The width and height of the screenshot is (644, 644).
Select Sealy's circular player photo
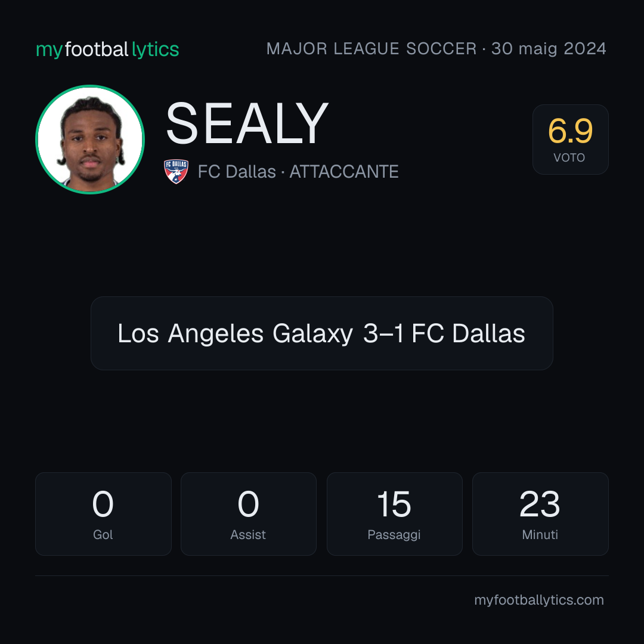click(90, 139)
